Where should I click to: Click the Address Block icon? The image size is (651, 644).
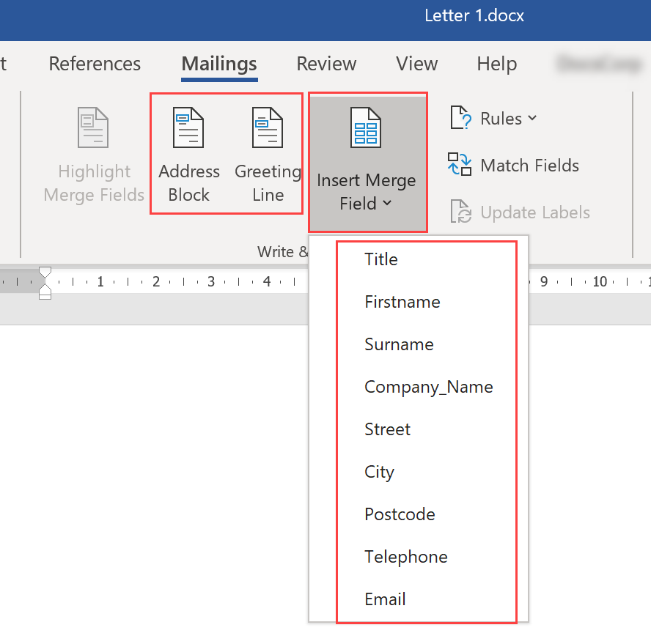pyautogui.click(x=188, y=128)
